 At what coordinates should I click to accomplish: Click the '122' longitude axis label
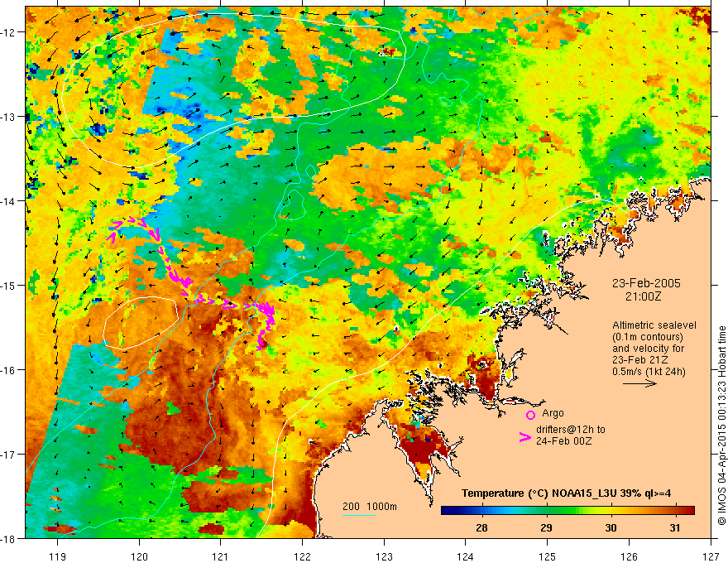302,556
